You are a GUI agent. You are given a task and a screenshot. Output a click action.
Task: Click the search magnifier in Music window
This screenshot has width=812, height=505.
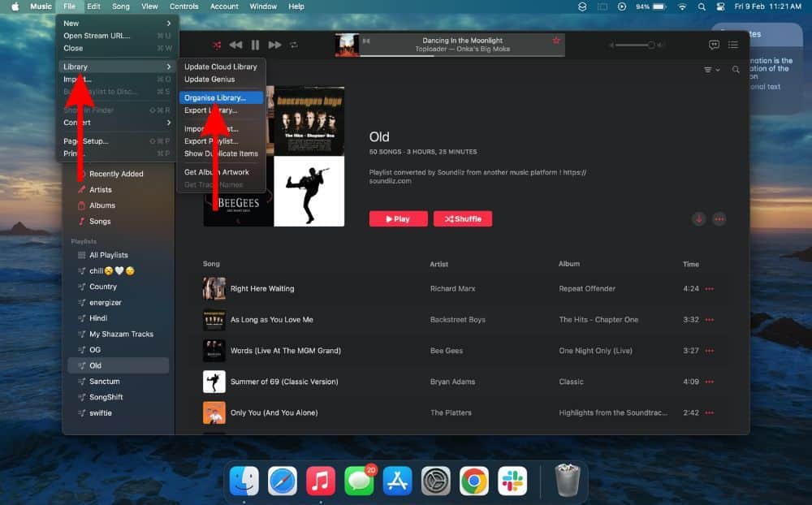(736, 71)
